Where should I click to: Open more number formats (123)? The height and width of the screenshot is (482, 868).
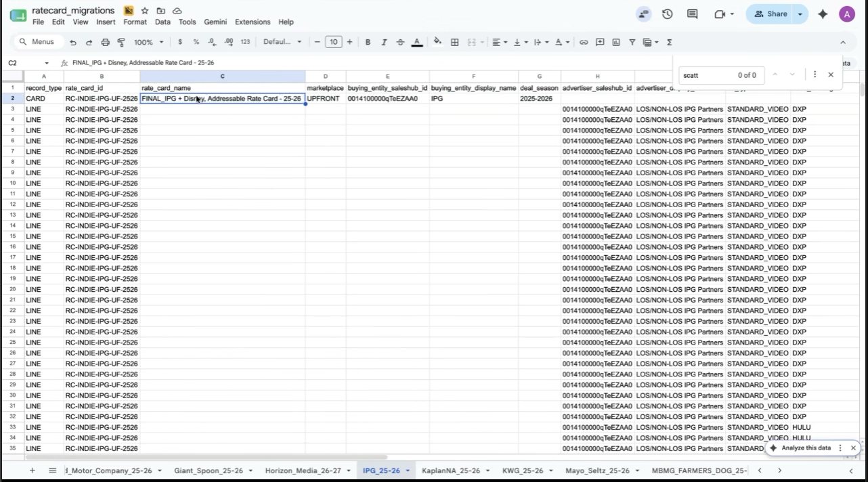click(245, 42)
